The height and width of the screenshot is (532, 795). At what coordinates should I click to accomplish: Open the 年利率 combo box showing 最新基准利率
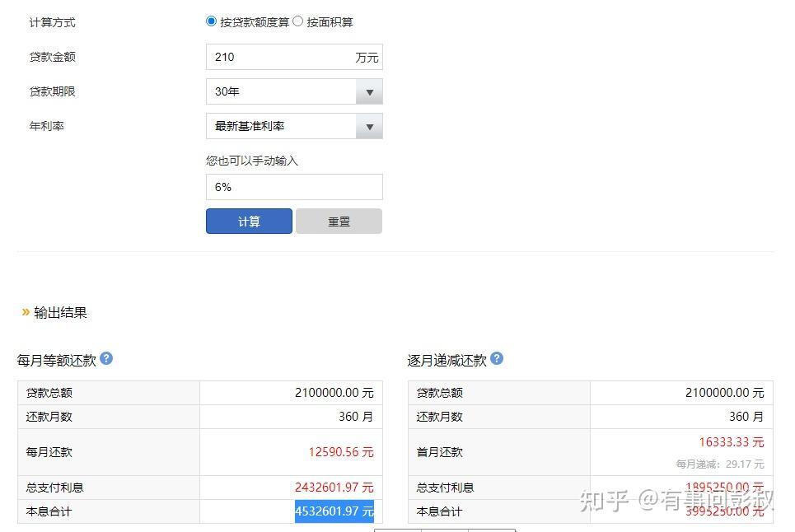coord(284,126)
